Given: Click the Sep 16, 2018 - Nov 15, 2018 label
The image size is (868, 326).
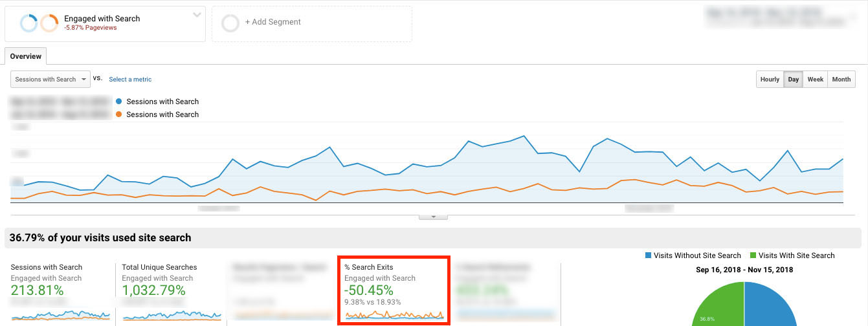Looking at the screenshot, I should click(x=744, y=270).
